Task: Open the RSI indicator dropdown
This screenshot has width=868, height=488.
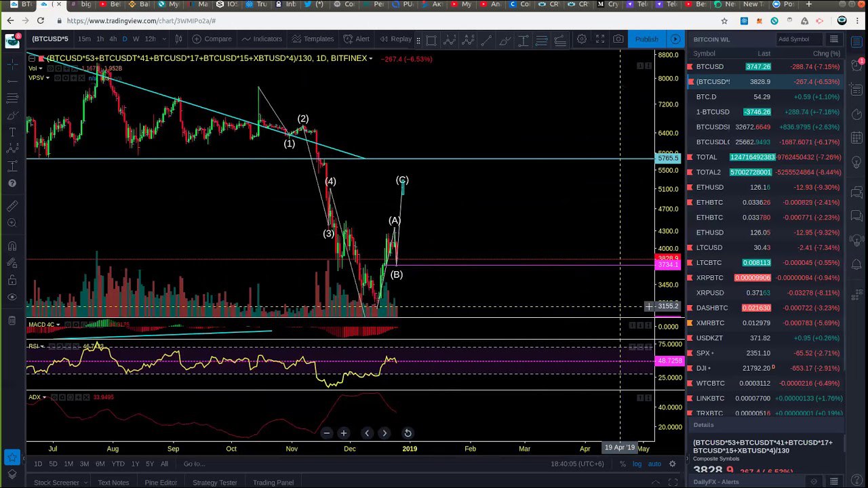Action: (43, 346)
